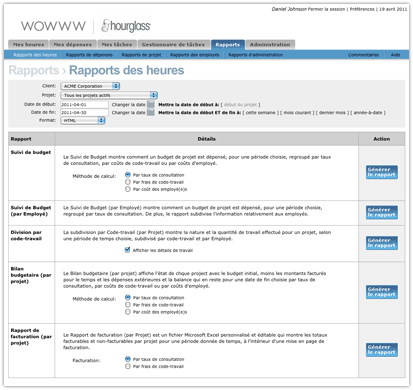Set dates to mois courant
Viewport: 413px width, 390px height.
(x=297, y=113)
